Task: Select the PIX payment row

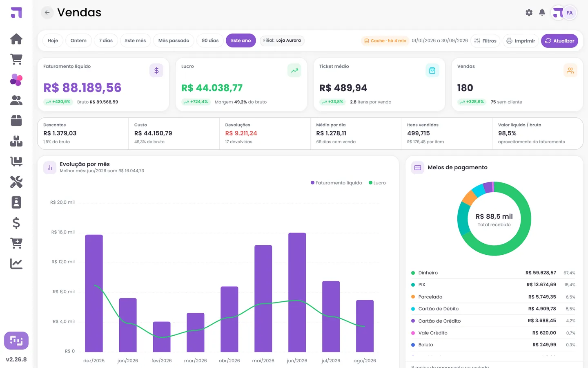Action: click(493, 285)
